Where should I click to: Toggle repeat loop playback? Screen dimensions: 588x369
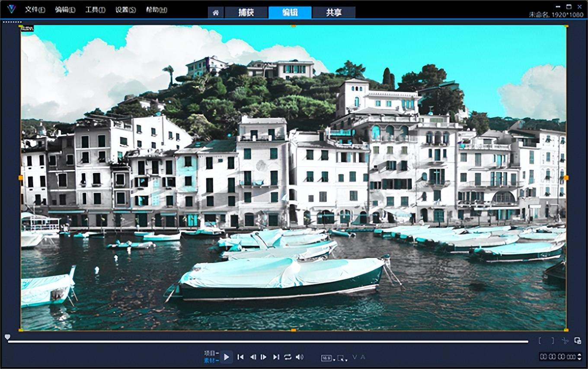tap(288, 357)
